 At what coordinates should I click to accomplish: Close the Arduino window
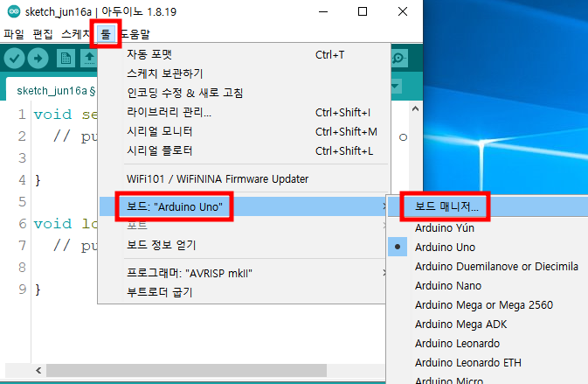click(403, 11)
